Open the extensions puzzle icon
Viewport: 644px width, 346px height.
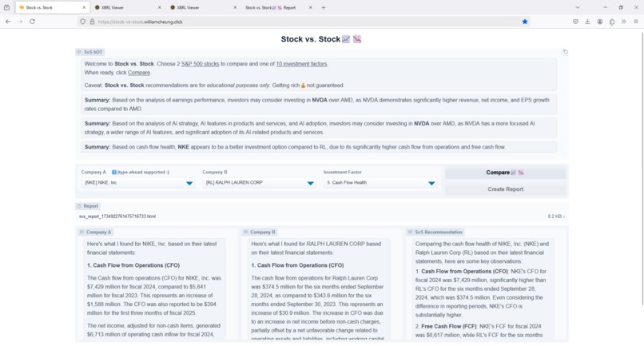tap(612, 22)
